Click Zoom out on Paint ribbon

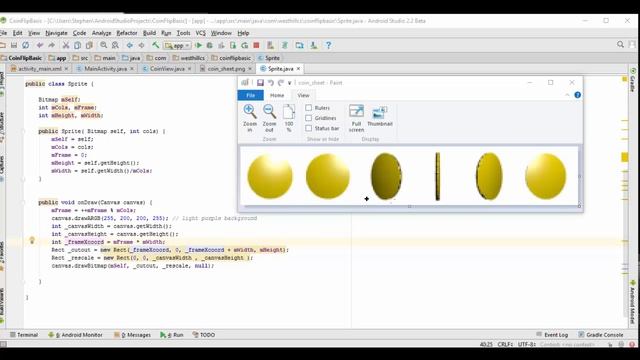point(269,118)
